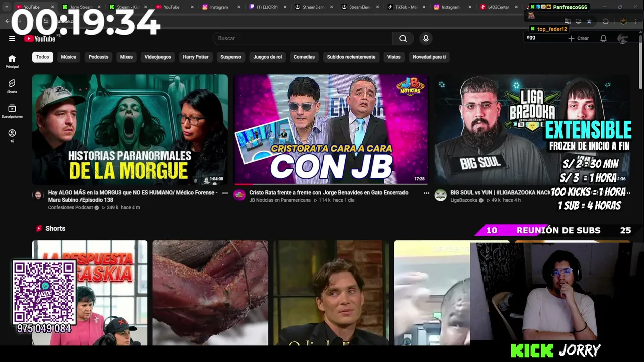View site information icon in address bar
Image resolution: width=644 pixels, height=362 pixels.
[x=46, y=21]
